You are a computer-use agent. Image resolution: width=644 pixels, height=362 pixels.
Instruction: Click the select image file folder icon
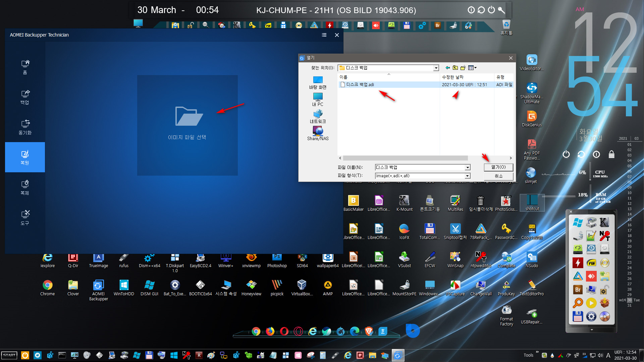tap(189, 116)
